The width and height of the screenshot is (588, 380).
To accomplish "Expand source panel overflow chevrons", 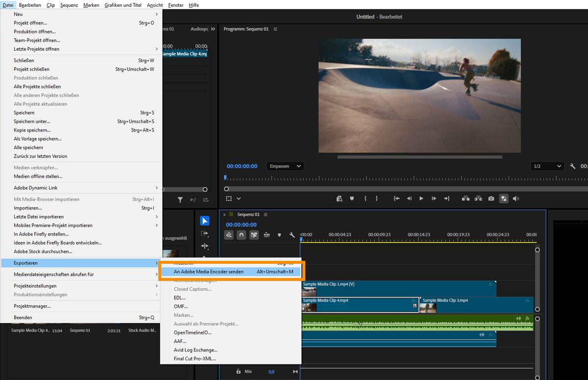I will point(213,29).
